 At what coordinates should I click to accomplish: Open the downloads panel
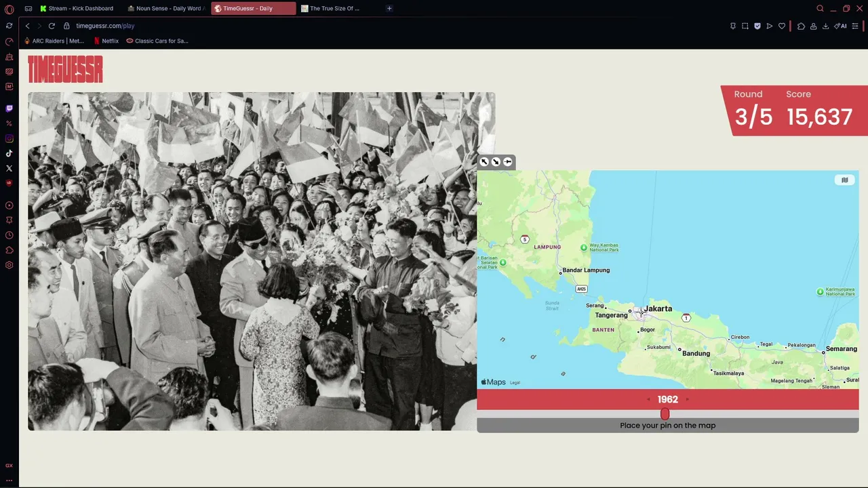click(x=825, y=26)
